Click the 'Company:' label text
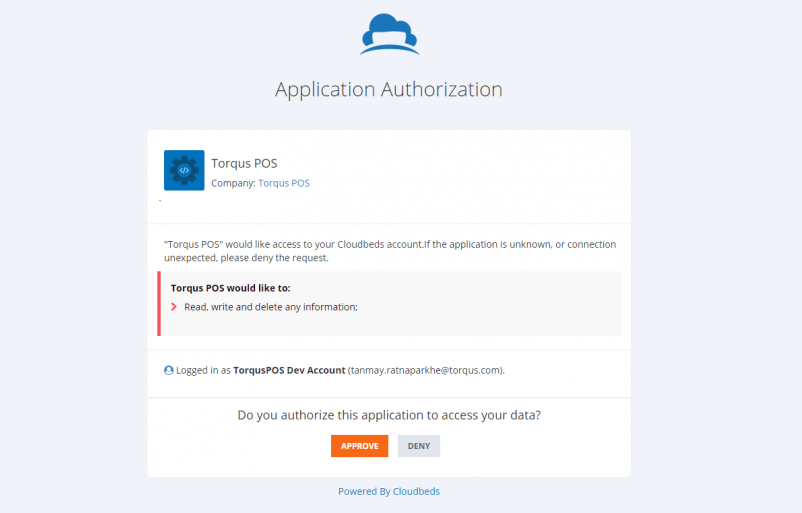Viewport: 802px width, 513px height. 233,183
